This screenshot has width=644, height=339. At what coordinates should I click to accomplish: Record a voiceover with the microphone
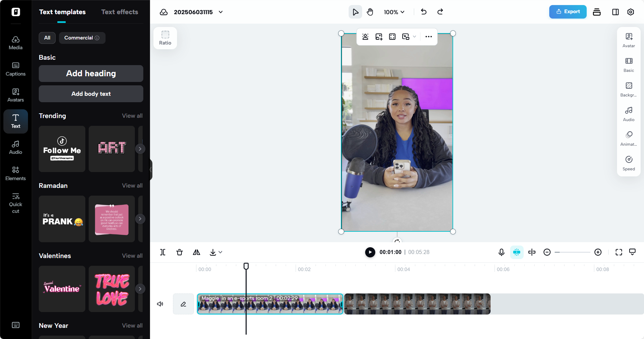pos(501,252)
